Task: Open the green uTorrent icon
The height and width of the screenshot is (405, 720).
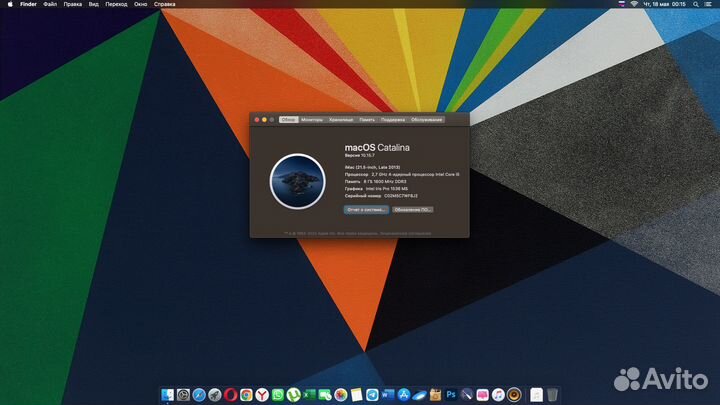Action: (293, 394)
